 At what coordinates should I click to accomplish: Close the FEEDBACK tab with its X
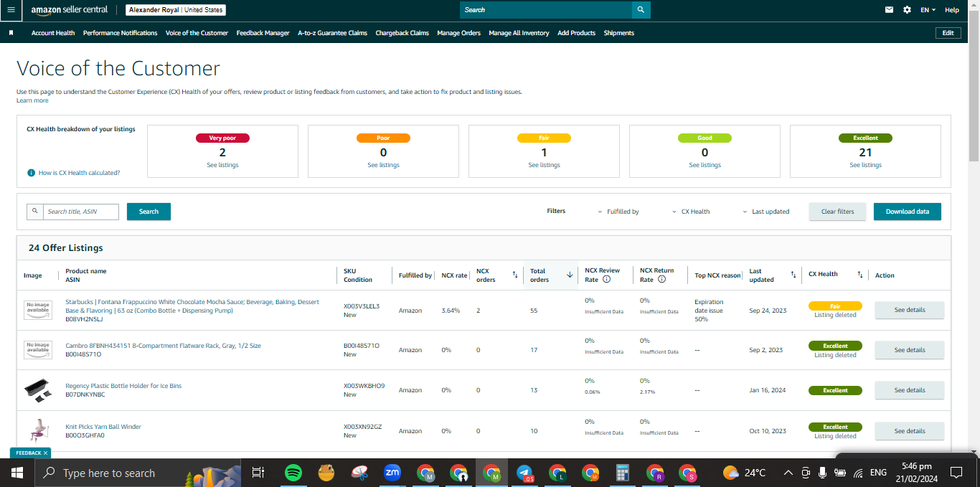click(x=45, y=453)
